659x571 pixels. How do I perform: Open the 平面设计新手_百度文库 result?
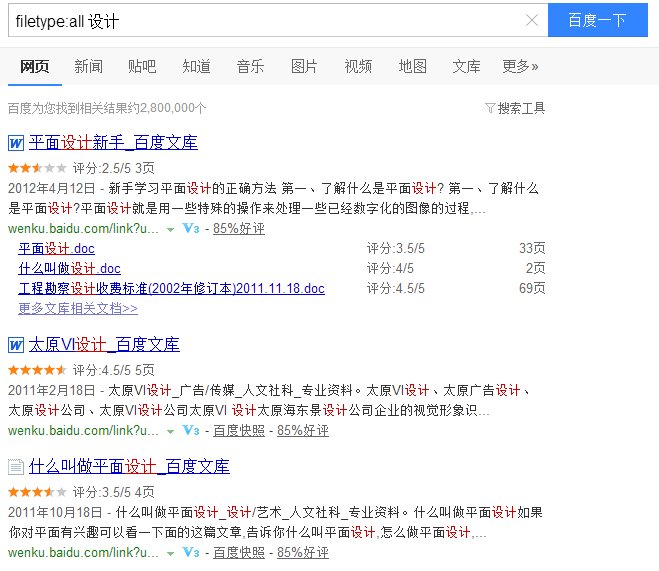[x=113, y=143]
